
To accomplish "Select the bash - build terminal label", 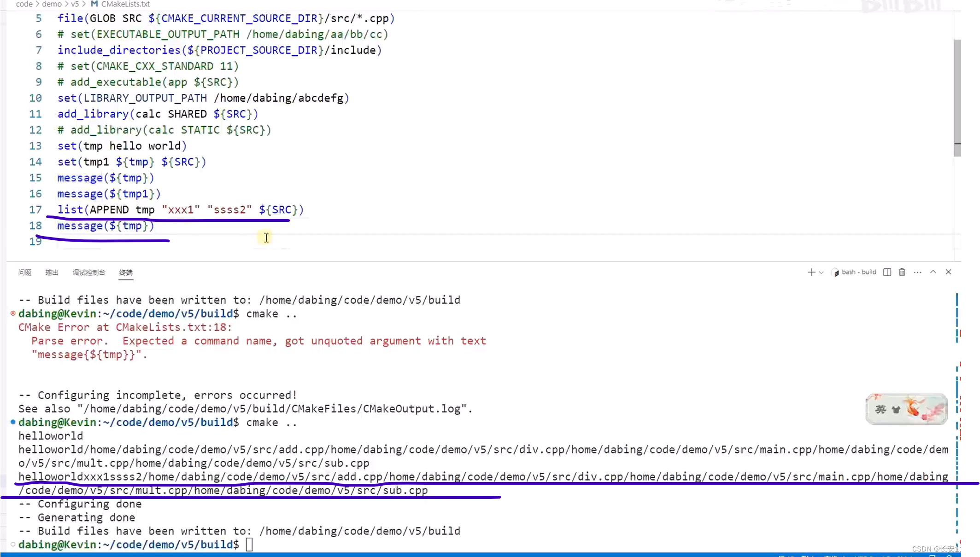I will [x=858, y=272].
